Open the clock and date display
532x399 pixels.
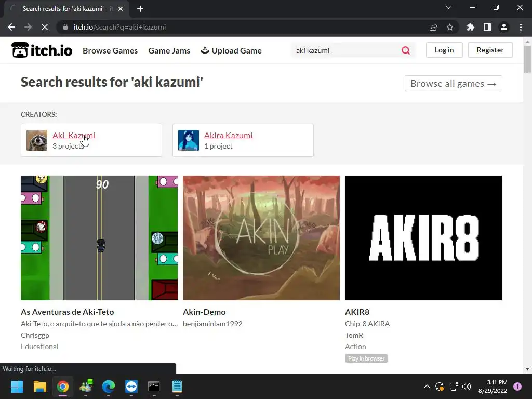pos(493,387)
